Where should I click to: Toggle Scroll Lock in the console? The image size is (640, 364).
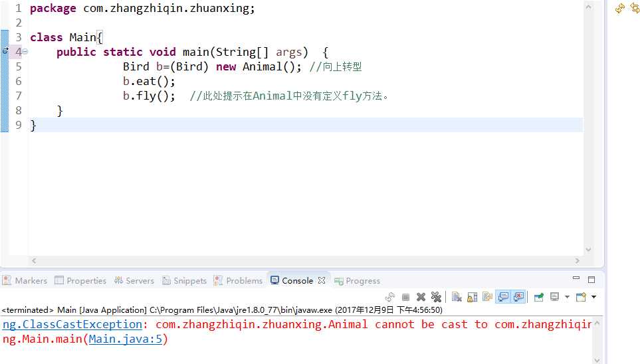click(x=473, y=297)
